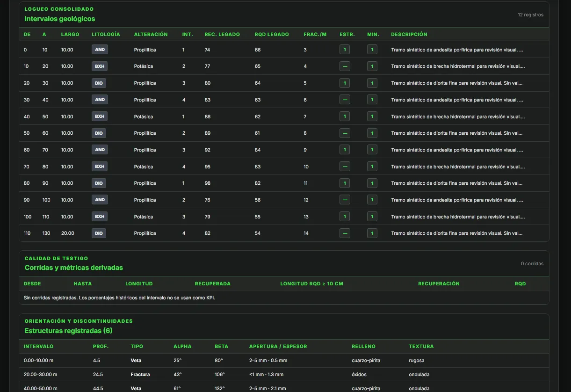
Task: Select the ALPHA column header
Action: 182,347
